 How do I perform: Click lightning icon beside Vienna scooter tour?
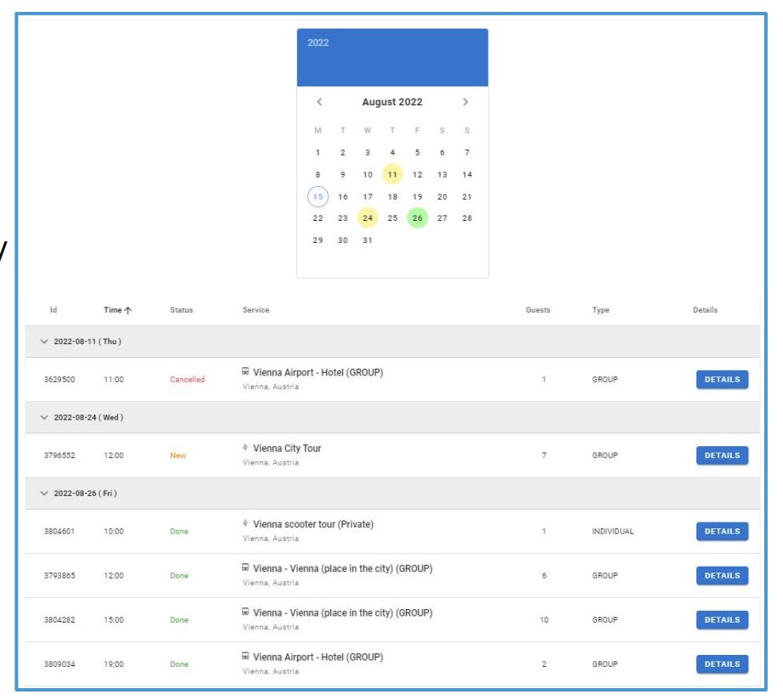245,523
